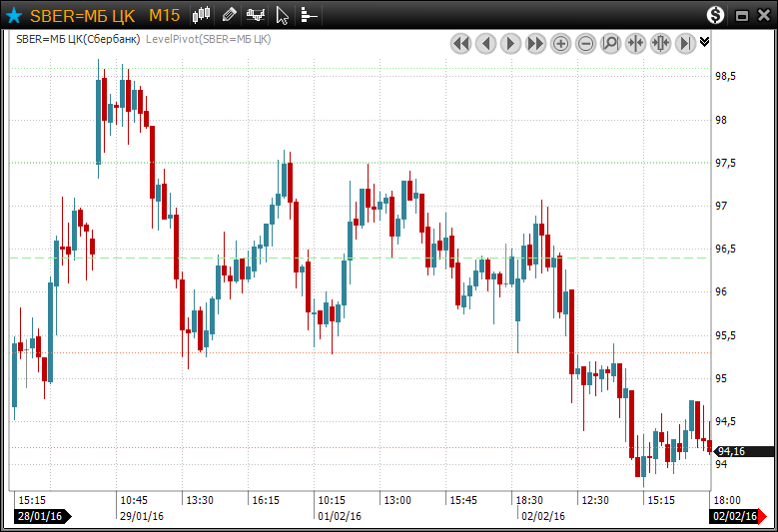Screen dimensions: 778x532
Task: Compress chart horizontally with inward arrows button
Action: pos(635,43)
